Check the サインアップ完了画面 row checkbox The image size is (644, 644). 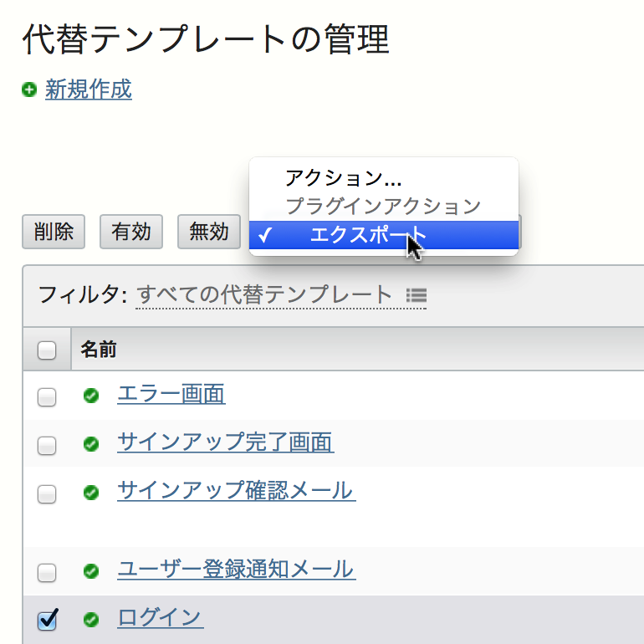coord(48,446)
